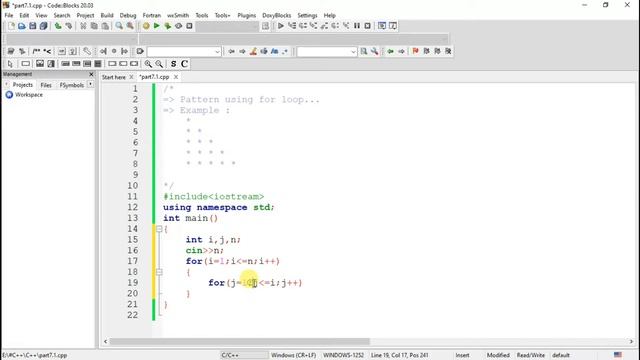Save all files toolbar icon

[x=43, y=26]
